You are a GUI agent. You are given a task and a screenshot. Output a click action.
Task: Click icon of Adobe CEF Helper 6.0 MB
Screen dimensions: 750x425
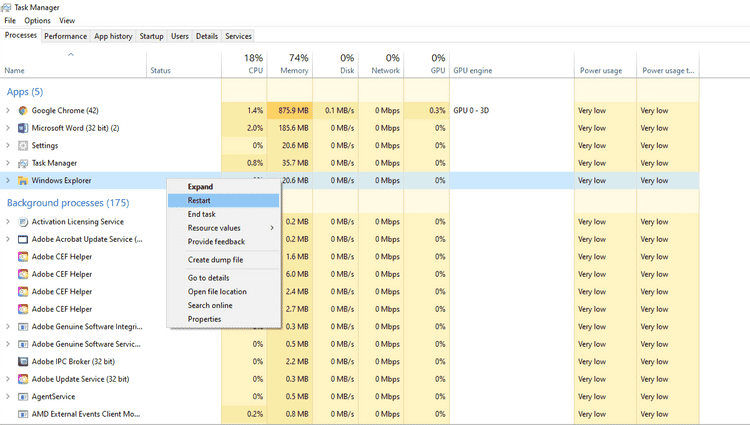click(23, 274)
